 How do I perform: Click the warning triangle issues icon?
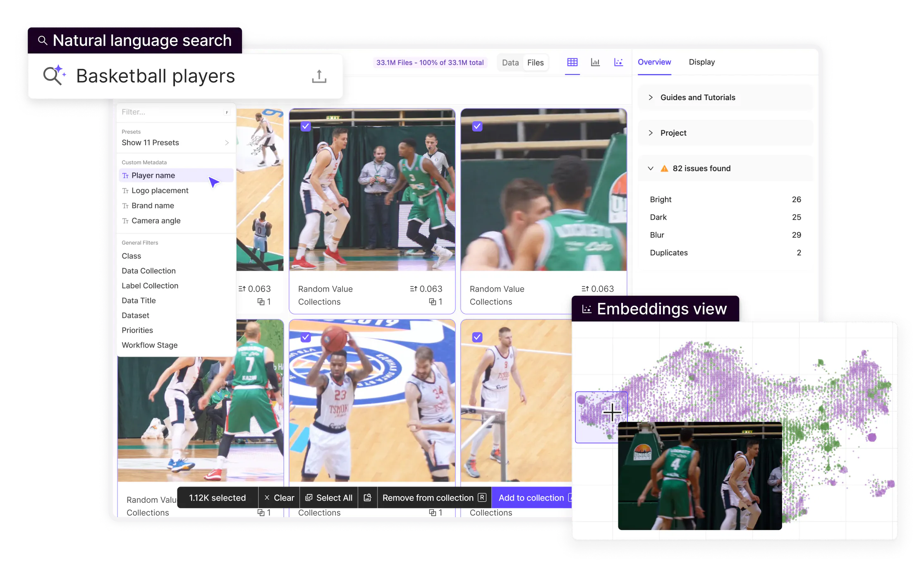click(664, 169)
